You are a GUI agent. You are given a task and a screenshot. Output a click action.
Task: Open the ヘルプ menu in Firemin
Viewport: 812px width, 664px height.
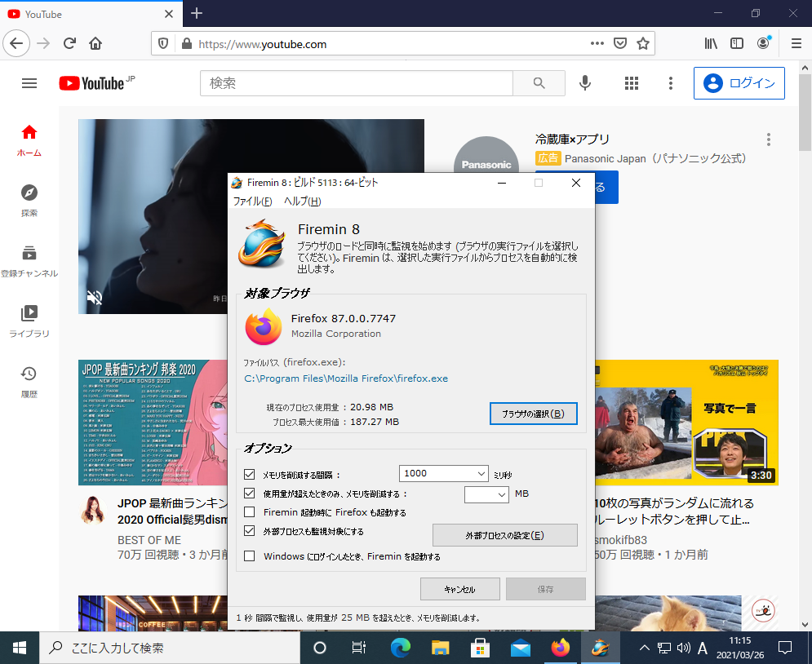pos(302,201)
